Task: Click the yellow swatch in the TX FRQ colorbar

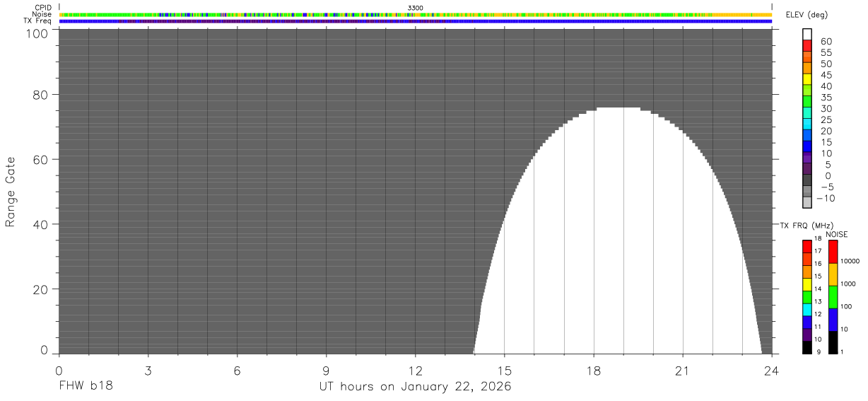Action: [807, 284]
